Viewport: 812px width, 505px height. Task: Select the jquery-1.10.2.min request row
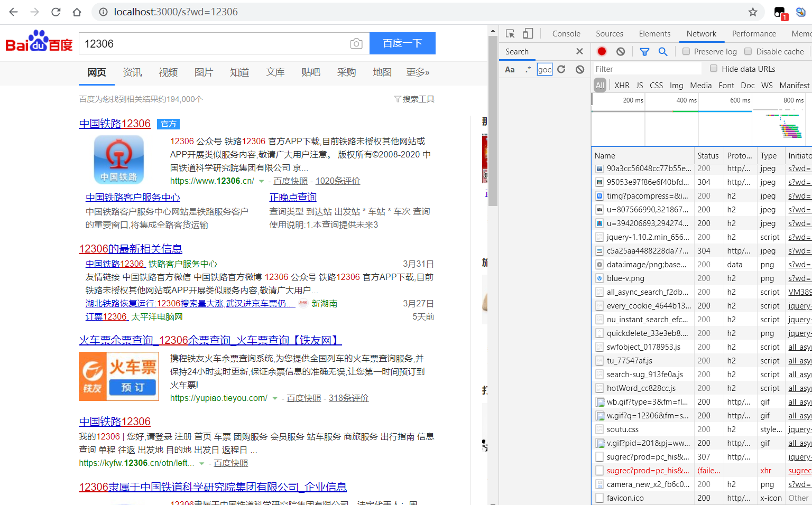pyautogui.click(x=702, y=237)
